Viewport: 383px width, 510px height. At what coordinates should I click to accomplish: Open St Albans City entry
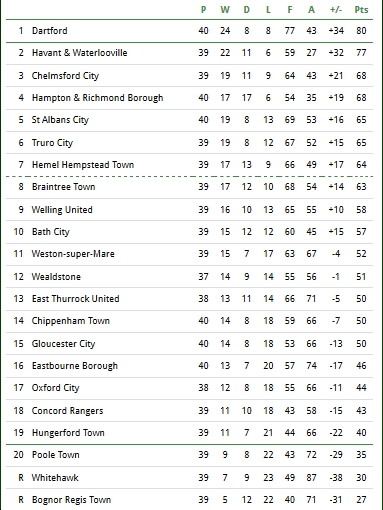[x=60, y=120]
